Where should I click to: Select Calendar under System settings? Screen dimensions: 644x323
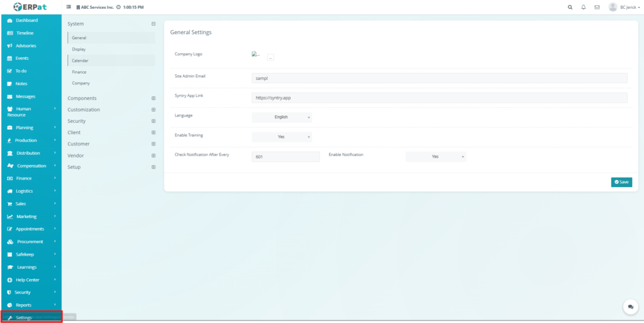click(x=80, y=60)
